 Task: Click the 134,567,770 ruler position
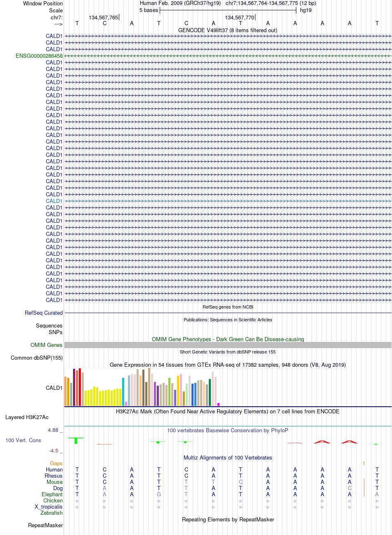click(x=240, y=18)
